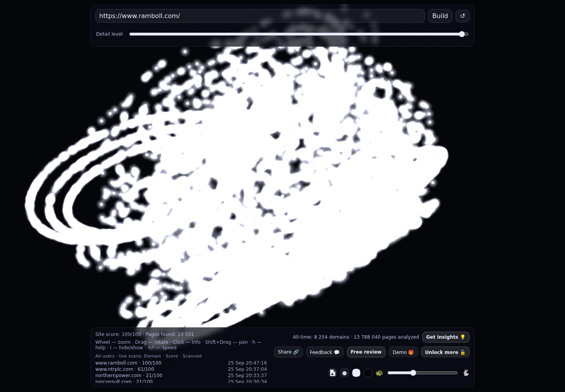Select the northernpower.com scan entry
Image resolution: width=565 pixels, height=392 pixels.
[129, 376]
